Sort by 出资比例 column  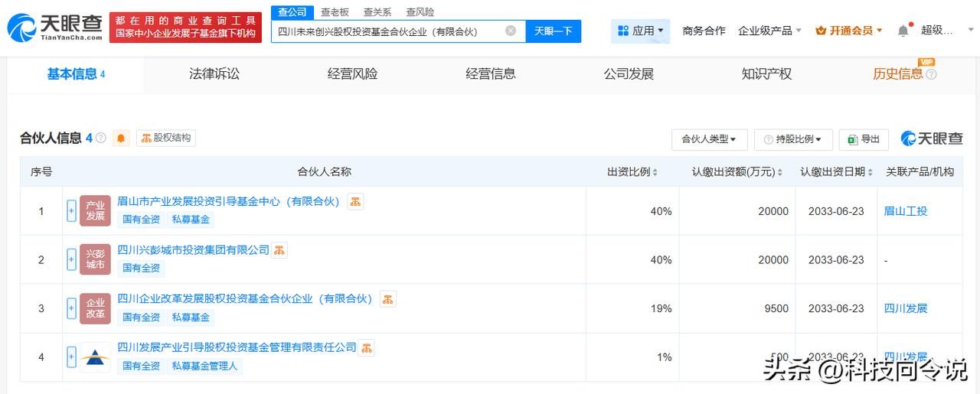point(655,172)
